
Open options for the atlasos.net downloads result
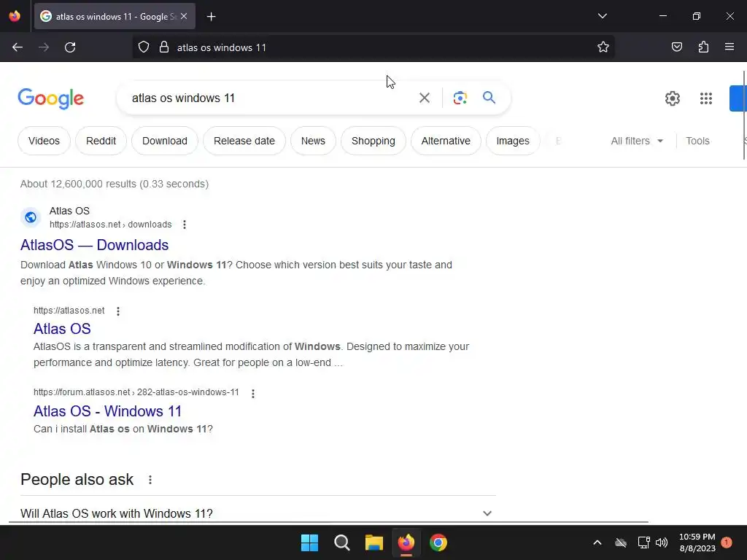point(185,225)
